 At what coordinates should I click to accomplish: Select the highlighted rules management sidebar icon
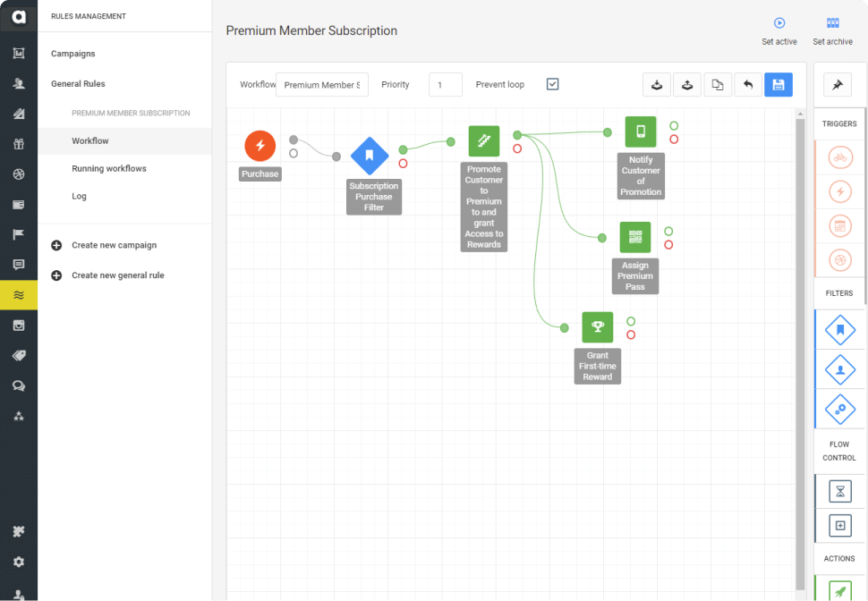coord(19,295)
